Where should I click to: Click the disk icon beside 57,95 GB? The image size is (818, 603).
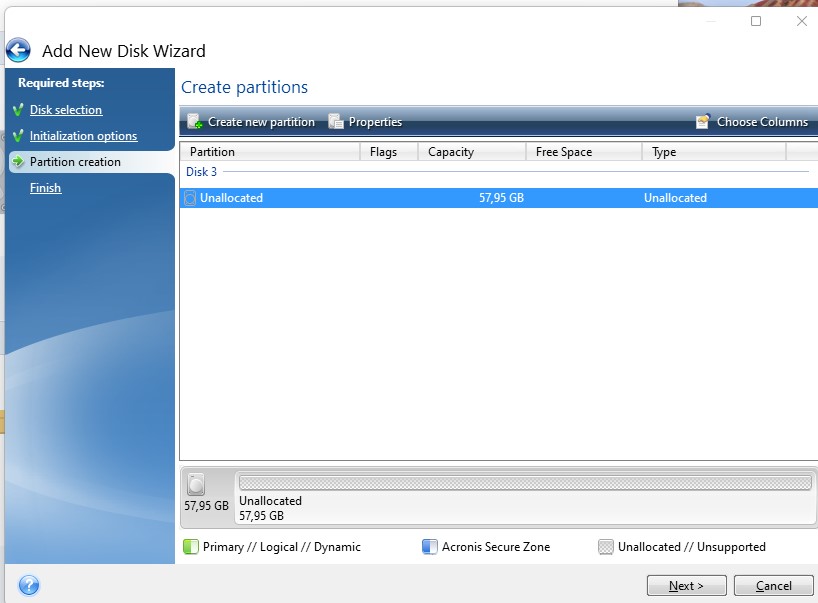point(196,484)
